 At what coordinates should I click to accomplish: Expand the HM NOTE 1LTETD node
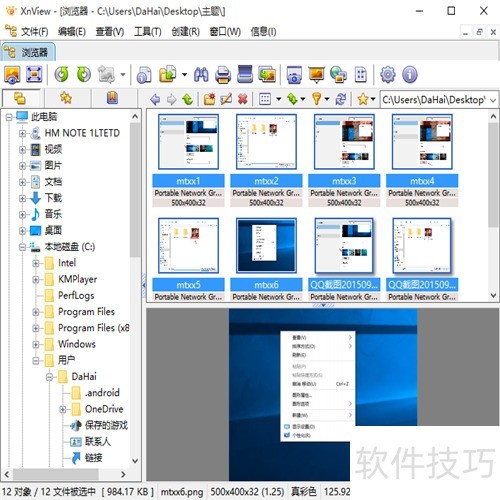(x=22, y=133)
